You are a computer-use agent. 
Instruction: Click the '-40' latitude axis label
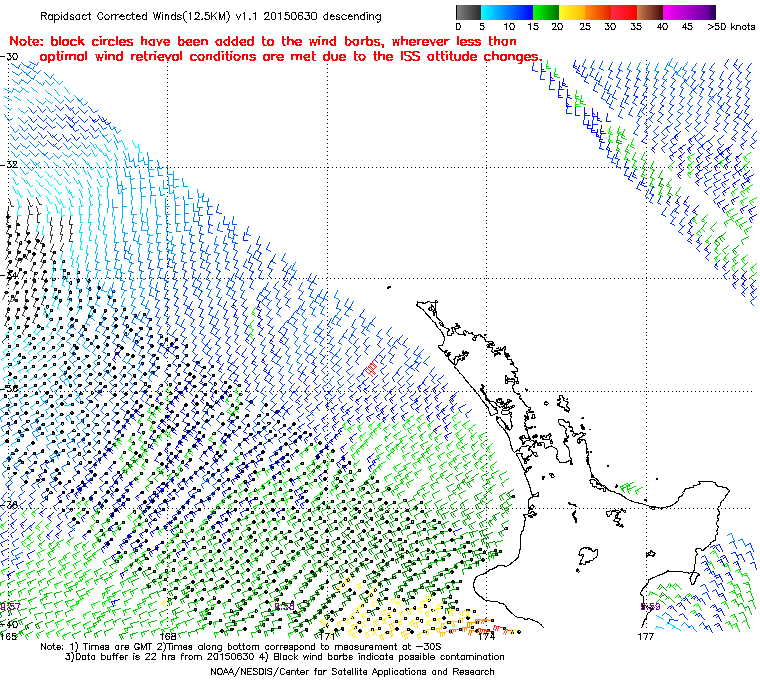[10, 624]
